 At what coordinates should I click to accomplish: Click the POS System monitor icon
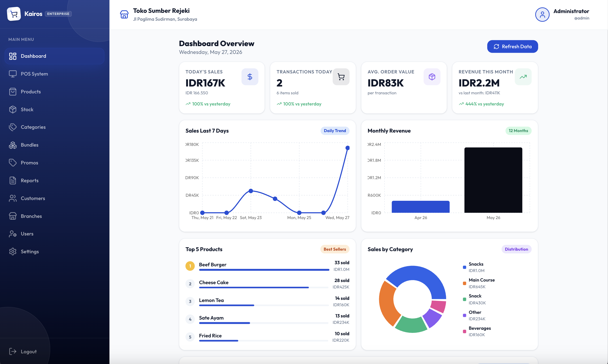13,74
